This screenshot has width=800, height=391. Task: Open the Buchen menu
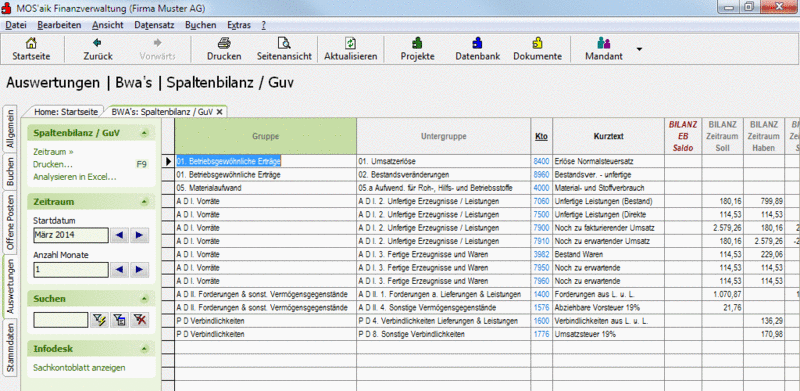(201, 25)
